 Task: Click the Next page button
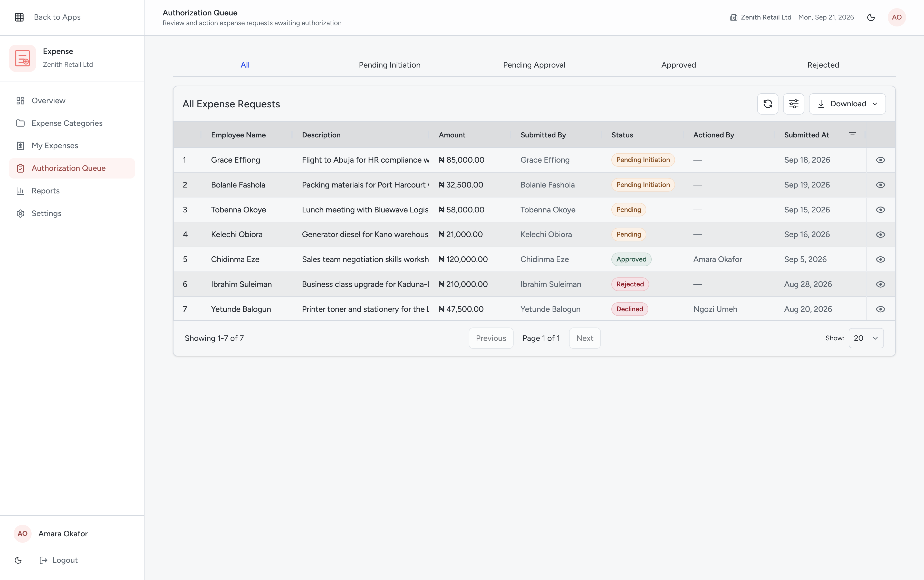coord(585,338)
